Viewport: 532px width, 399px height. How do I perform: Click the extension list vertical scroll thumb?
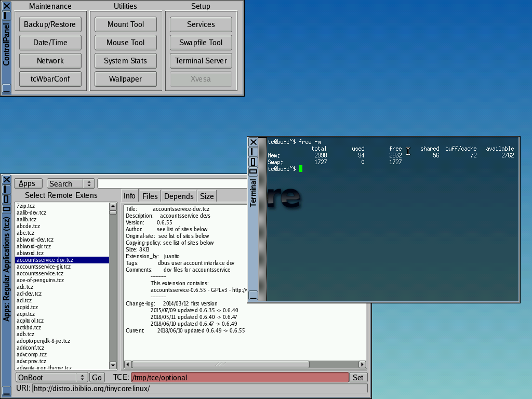113,212
